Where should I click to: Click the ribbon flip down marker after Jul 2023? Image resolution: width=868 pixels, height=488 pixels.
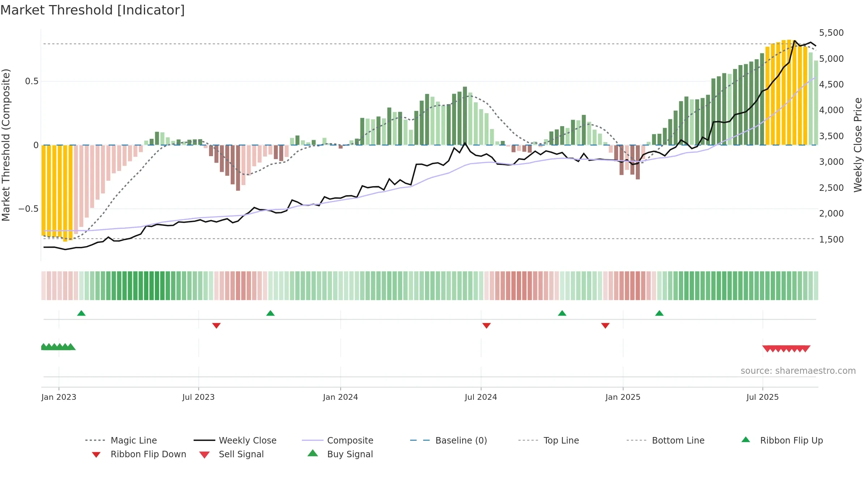click(216, 326)
